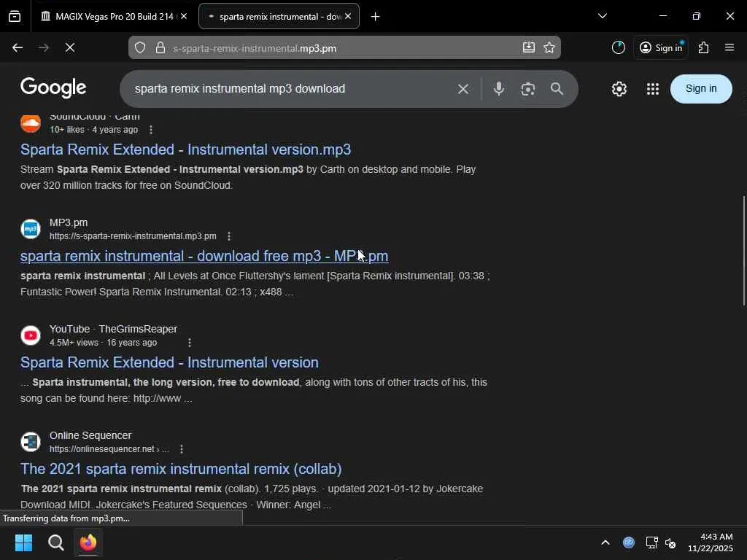Open options for SoundCloud result

[x=151, y=130]
